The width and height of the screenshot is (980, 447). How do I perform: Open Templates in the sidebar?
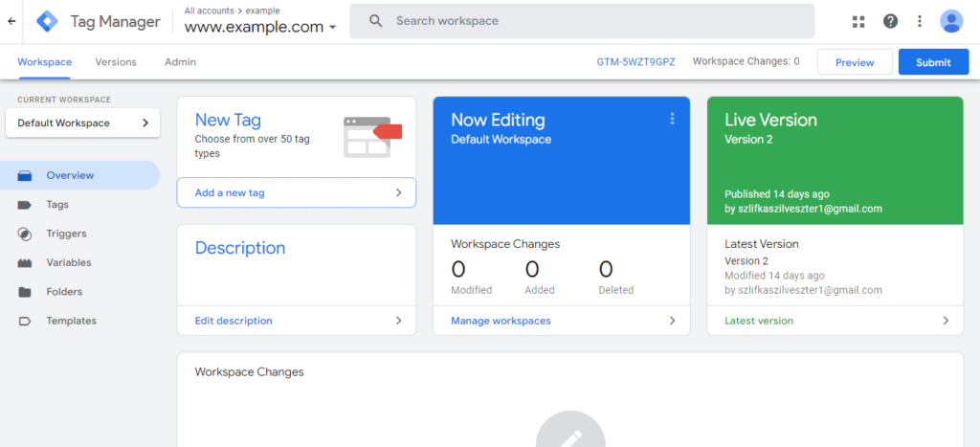point(71,321)
